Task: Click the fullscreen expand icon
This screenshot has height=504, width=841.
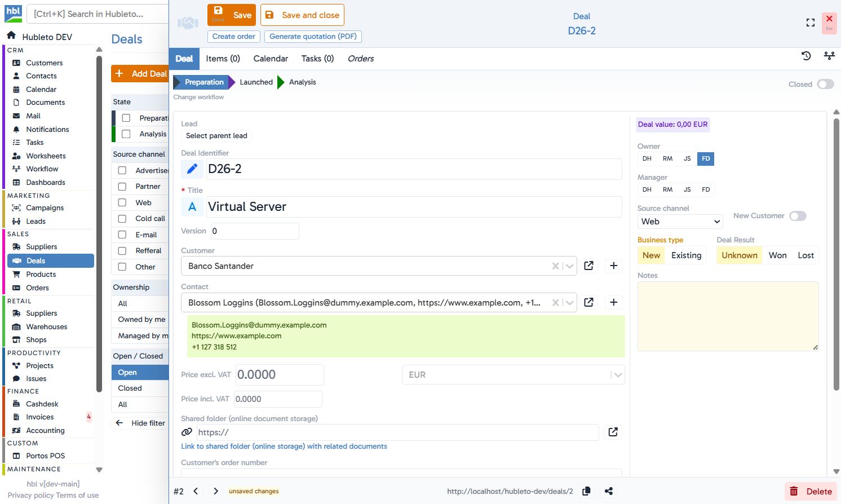Action: tap(811, 23)
